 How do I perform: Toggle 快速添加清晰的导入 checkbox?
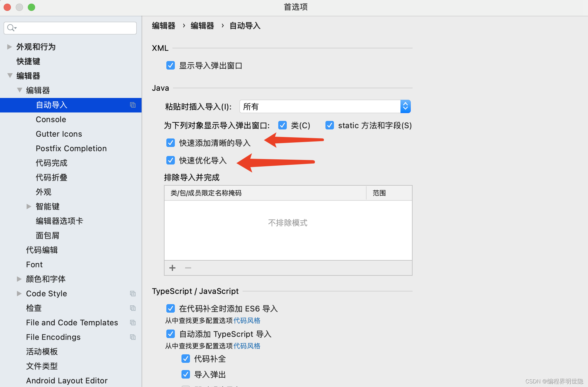(170, 143)
